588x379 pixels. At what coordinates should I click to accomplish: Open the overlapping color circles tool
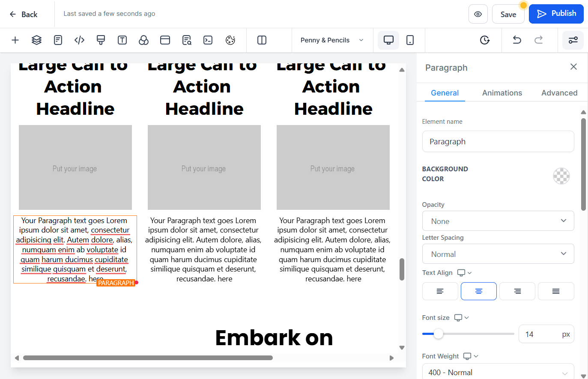[143, 40]
